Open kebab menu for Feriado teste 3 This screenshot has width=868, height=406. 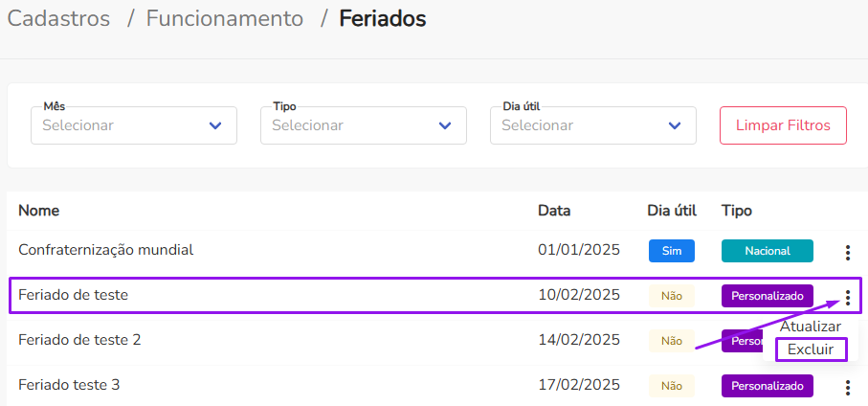tap(847, 387)
